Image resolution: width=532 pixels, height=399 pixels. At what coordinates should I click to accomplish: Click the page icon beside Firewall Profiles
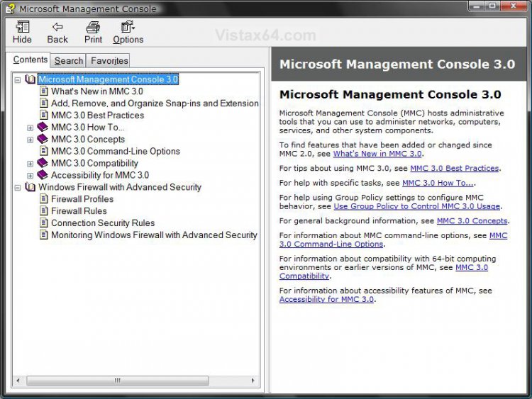44,198
